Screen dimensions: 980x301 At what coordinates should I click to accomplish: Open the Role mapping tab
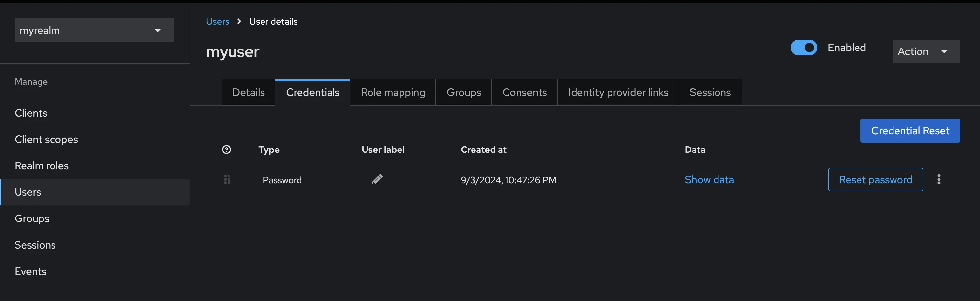(393, 92)
